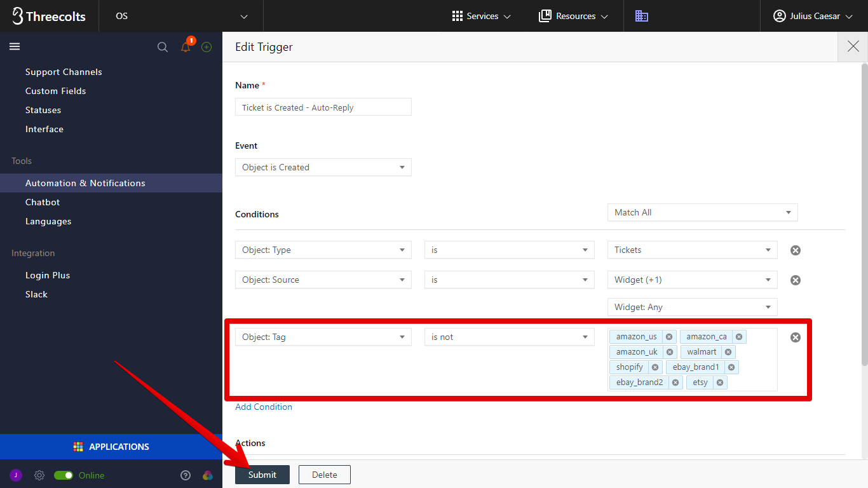Open the building organization icon

click(x=642, y=16)
